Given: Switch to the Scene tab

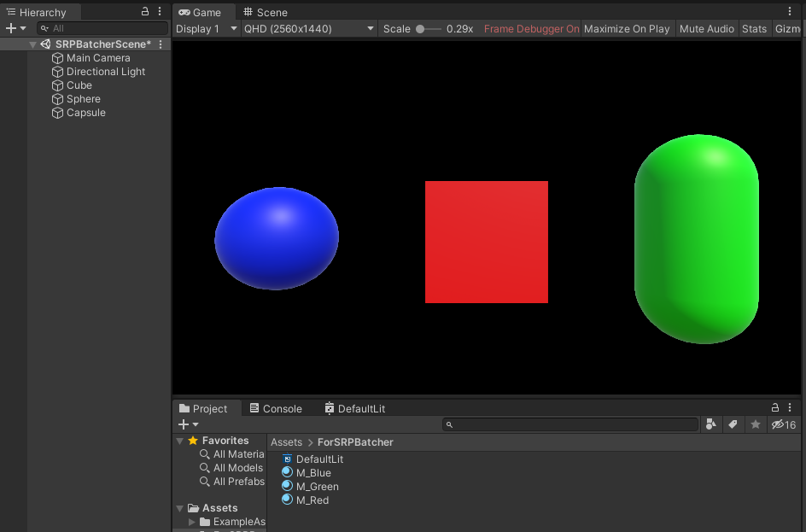Looking at the screenshot, I should point(266,12).
